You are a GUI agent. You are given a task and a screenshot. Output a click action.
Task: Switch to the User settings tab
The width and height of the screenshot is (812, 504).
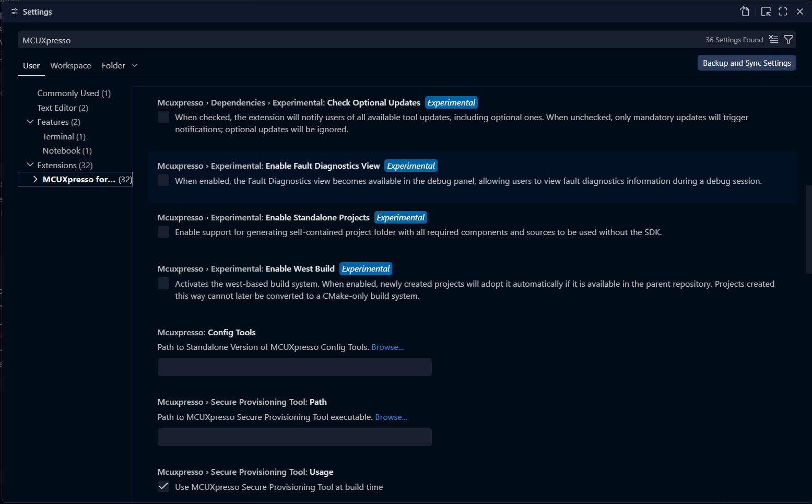coord(31,66)
